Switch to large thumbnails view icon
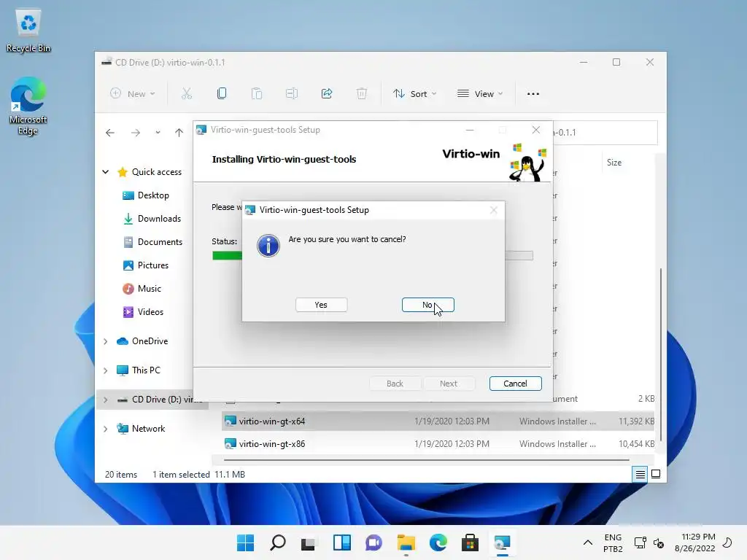Screen dimensions: 747x560 tap(656, 474)
